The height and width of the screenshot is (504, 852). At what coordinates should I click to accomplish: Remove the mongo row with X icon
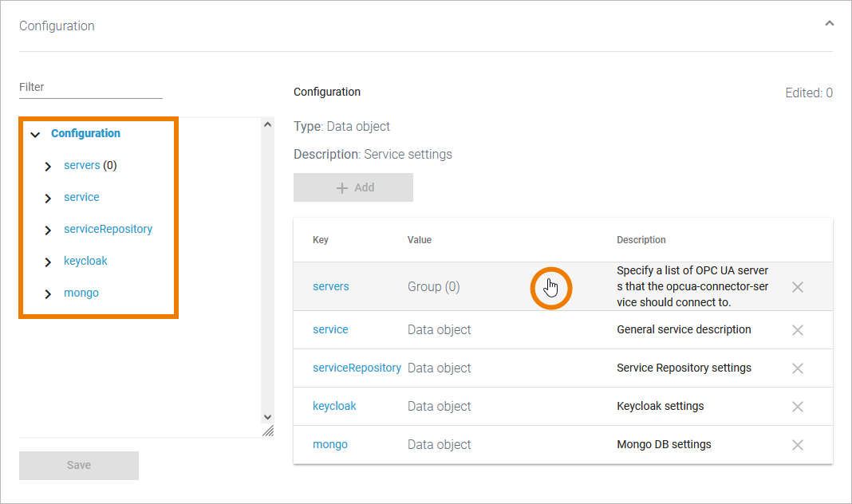pyautogui.click(x=797, y=445)
